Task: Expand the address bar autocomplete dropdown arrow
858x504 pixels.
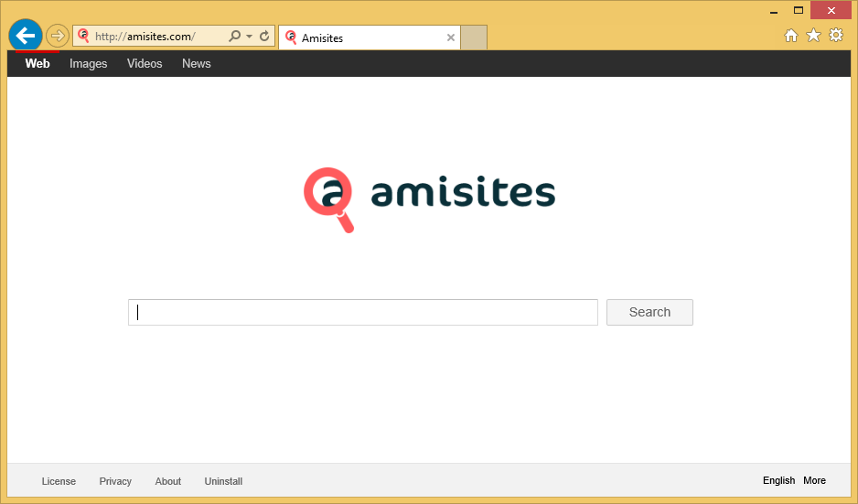Action: pos(249,37)
